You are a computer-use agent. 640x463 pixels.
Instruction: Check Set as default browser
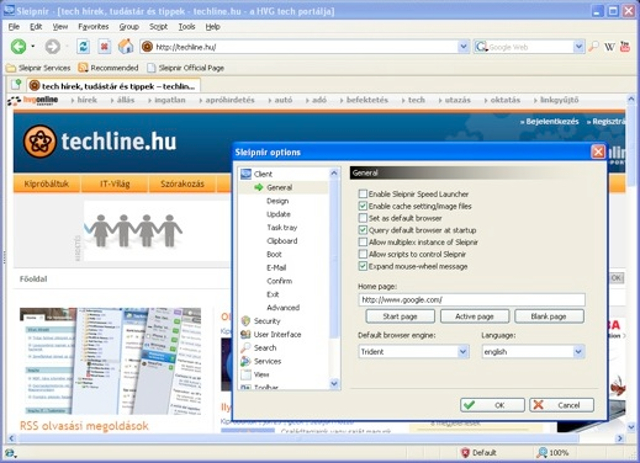[x=362, y=218]
